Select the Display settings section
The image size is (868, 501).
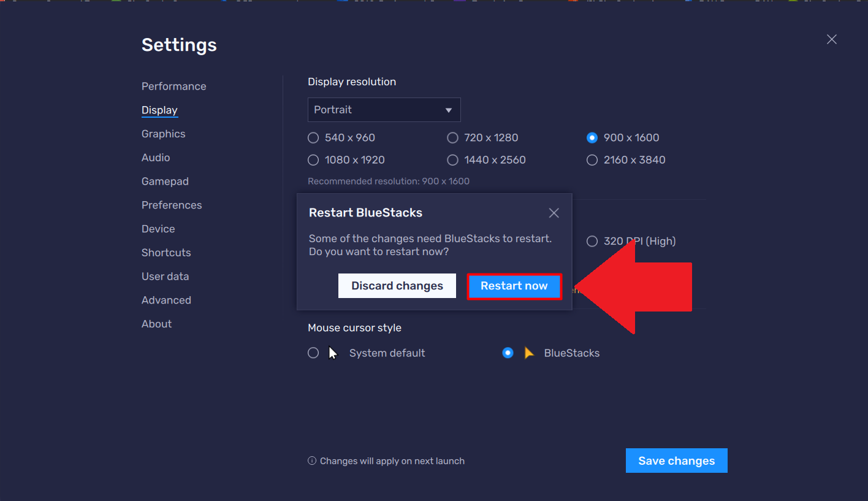[159, 110]
